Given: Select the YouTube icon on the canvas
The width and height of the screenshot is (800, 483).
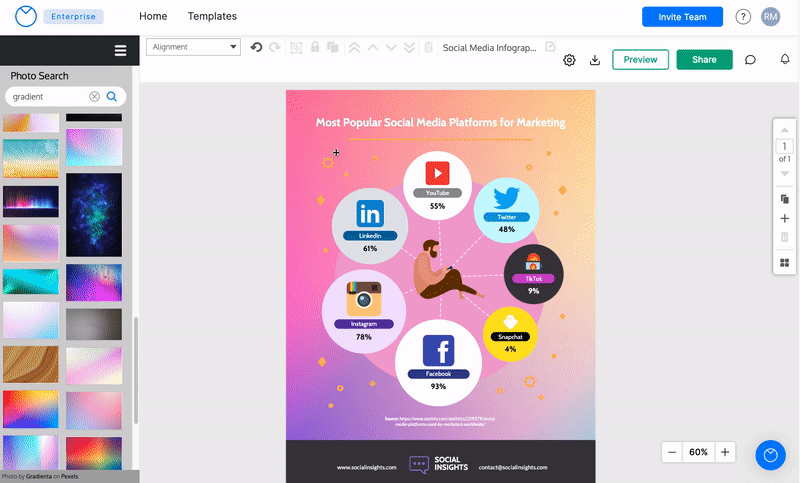Looking at the screenshot, I should [x=437, y=173].
